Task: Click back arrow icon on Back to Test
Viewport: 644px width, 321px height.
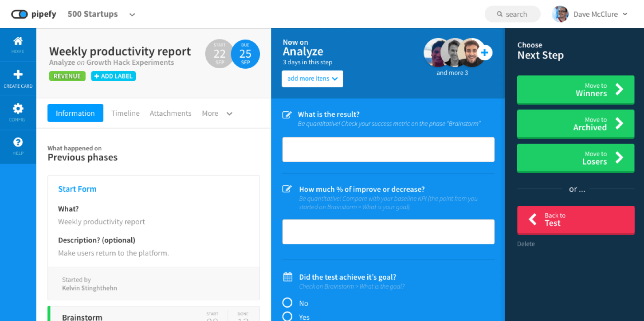Action: (533, 219)
